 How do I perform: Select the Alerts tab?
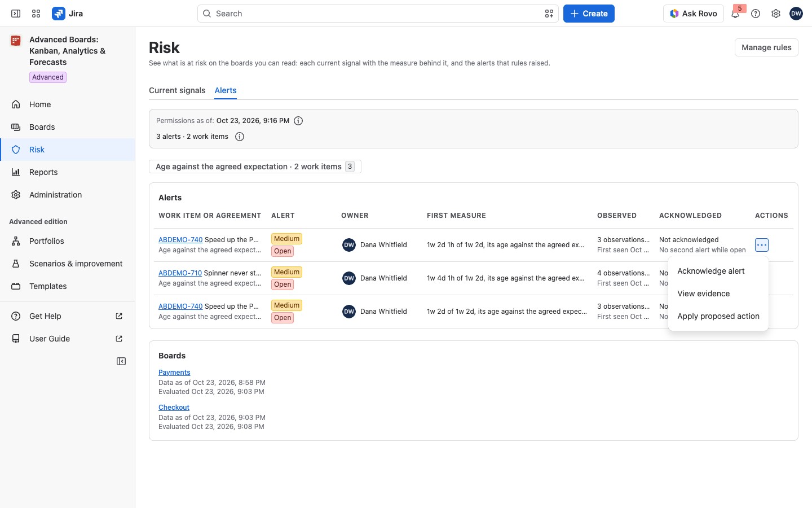pos(226,90)
